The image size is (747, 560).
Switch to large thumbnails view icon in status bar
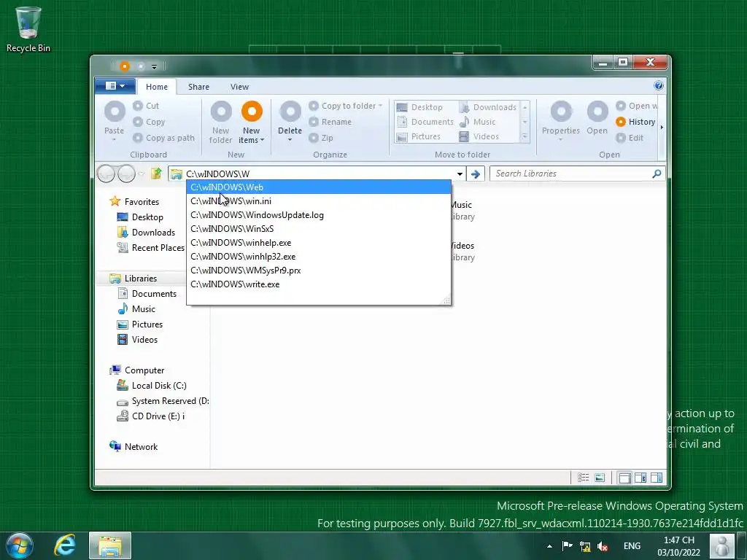600,478
